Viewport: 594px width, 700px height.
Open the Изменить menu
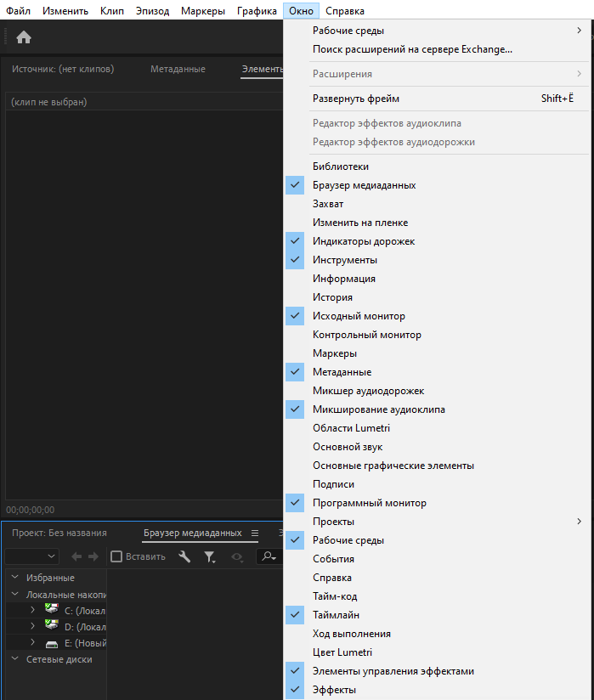tap(65, 11)
